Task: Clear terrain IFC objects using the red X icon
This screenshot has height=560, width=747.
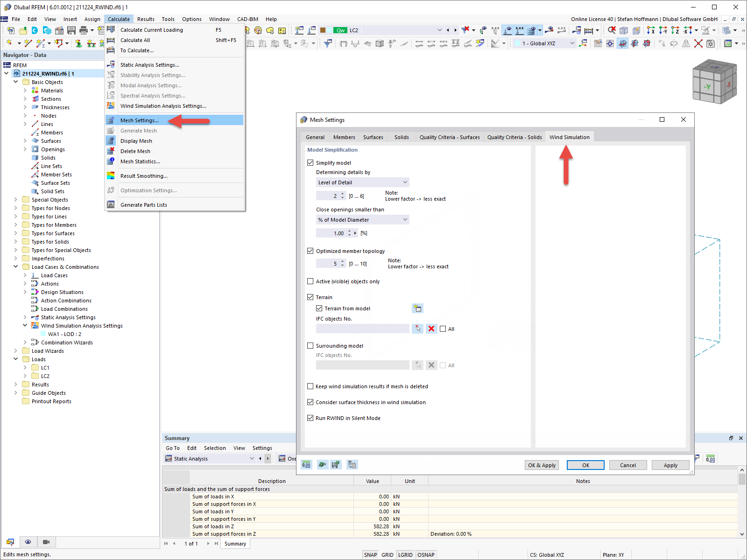Action: click(431, 329)
